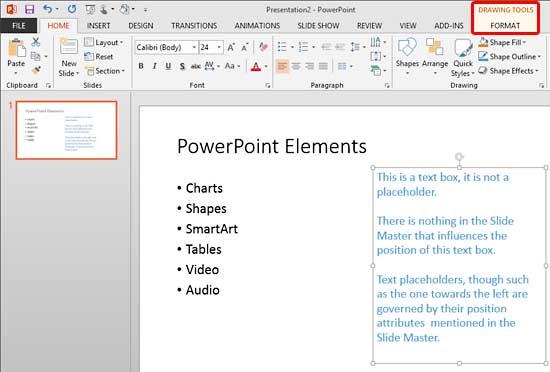Decrease font size with the smaller A
The image size is (550, 372).
(245, 47)
